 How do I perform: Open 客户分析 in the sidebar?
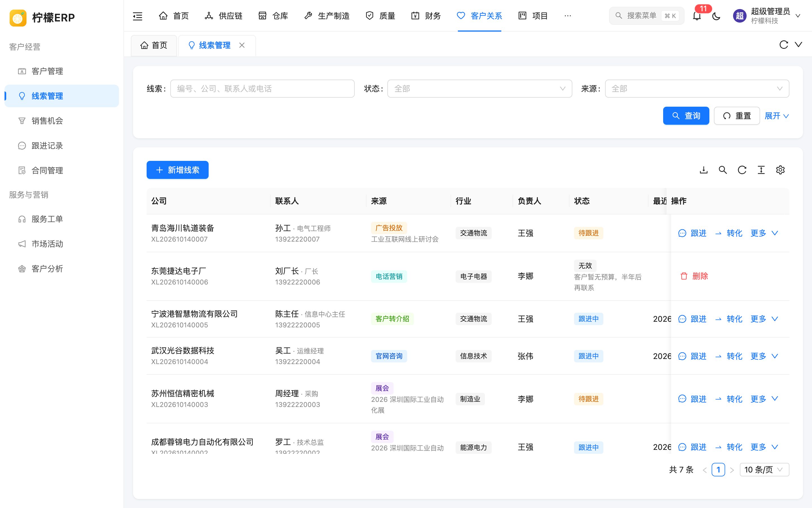coord(62,269)
